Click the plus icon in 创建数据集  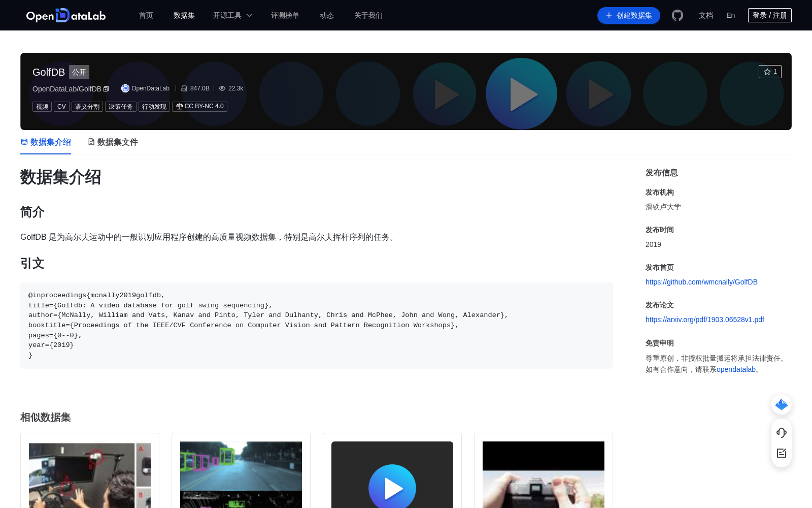click(x=609, y=15)
